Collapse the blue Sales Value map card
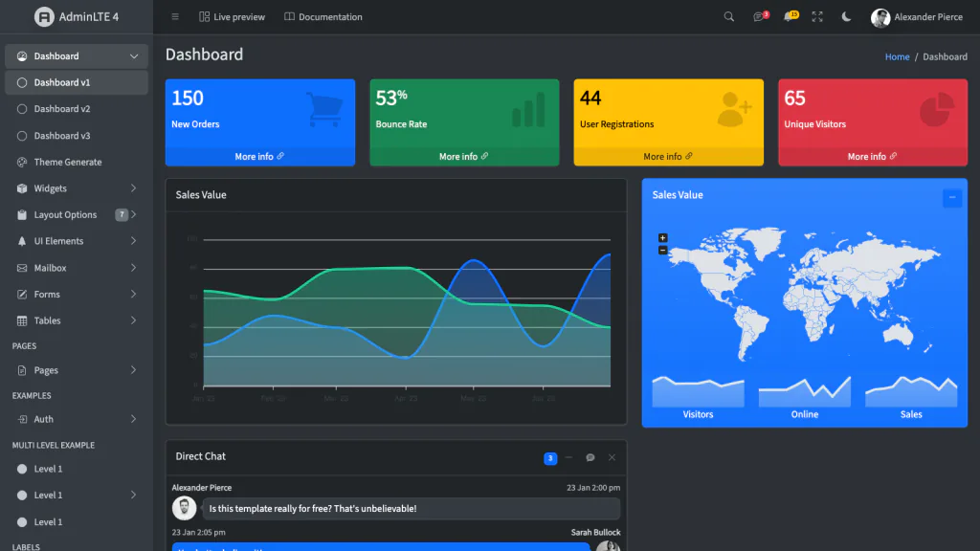Image resolution: width=980 pixels, height=551 pixels. click(952, 197)
